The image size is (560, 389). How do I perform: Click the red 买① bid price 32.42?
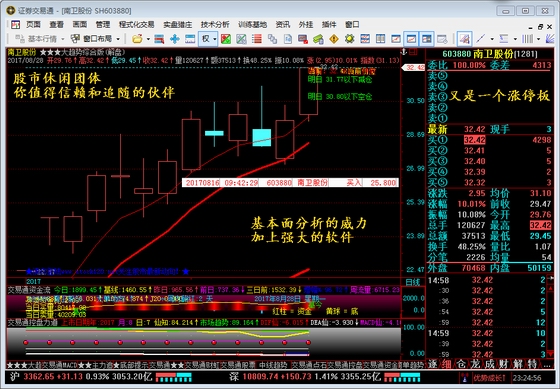coord(474,140)
